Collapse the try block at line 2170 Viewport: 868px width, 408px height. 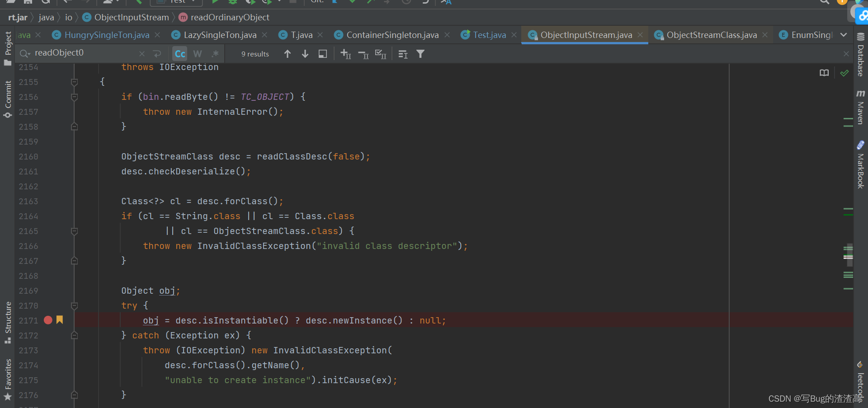point(74,305)
